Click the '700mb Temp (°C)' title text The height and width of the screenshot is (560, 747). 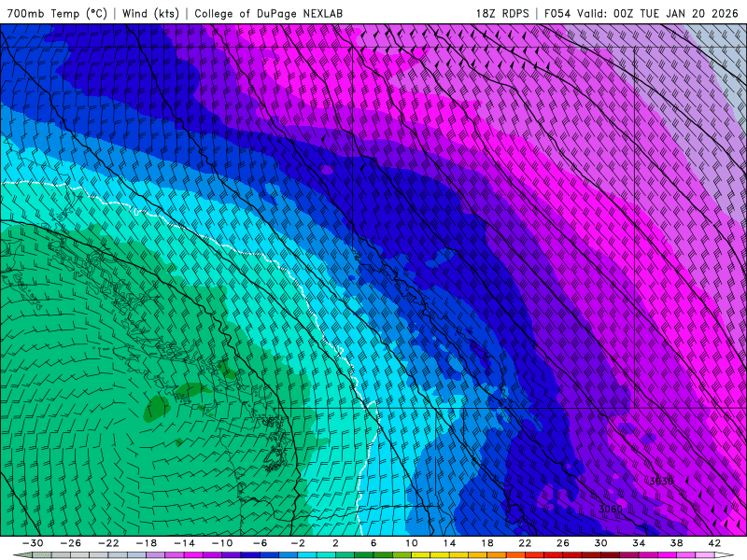tap(57, 13)
